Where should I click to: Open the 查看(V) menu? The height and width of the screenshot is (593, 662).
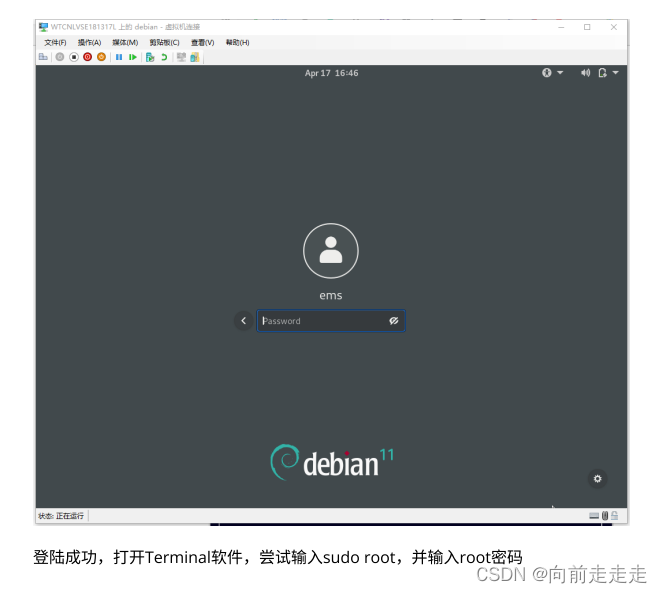tap(203, 43)
